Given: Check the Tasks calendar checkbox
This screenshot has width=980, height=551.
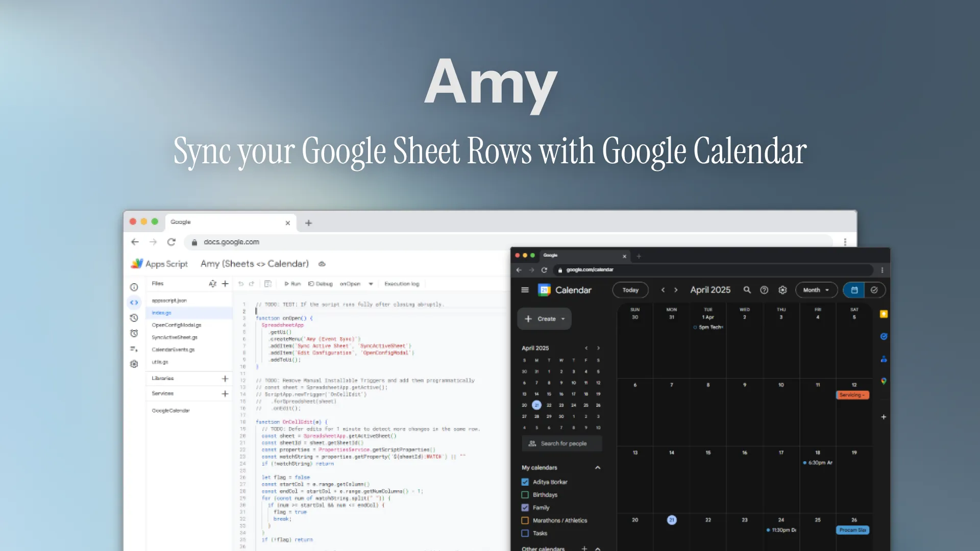Looking at the screenshot, I should point(525,533).
